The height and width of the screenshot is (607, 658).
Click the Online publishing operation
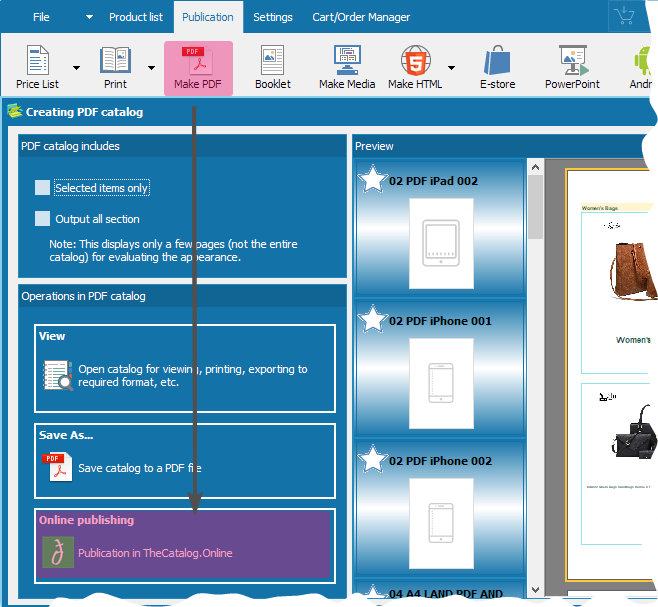pos(185,545)
